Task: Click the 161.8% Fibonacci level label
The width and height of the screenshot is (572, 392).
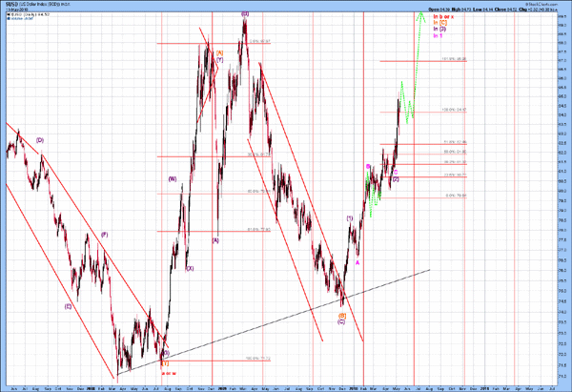Action: [x=454, y=59]
